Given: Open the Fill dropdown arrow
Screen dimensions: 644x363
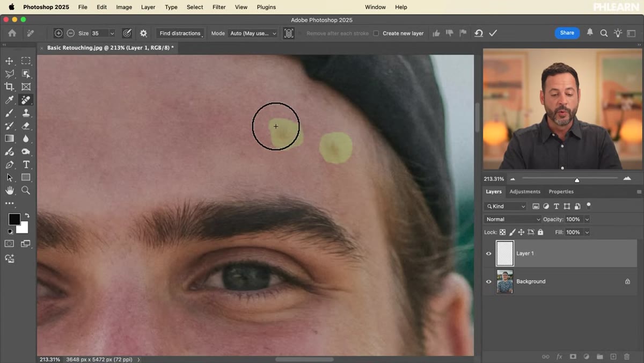Looking at the screenshot, I should [587, 233].
